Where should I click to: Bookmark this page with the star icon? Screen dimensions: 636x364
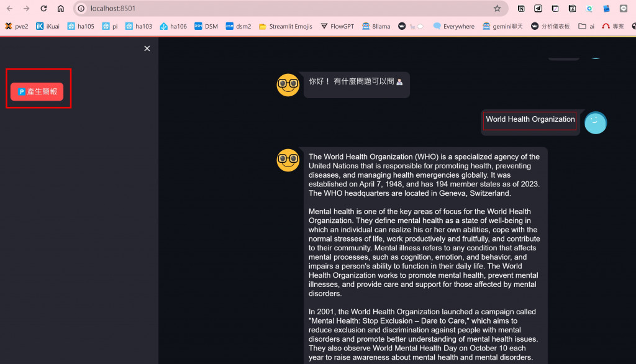[x=497, y=8]
